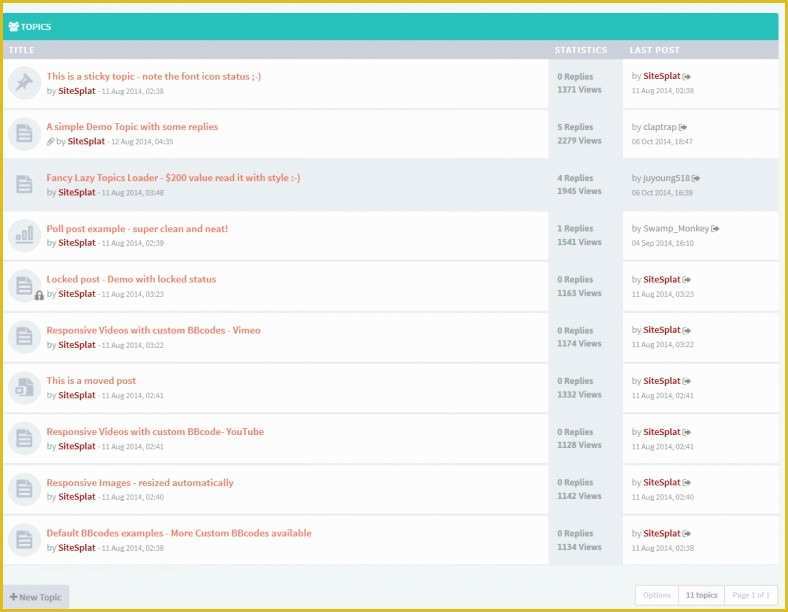The image size is (788, 612).
Task: Click SiteSplat last poster in moved post row
Action: click(x=662, y=381)
